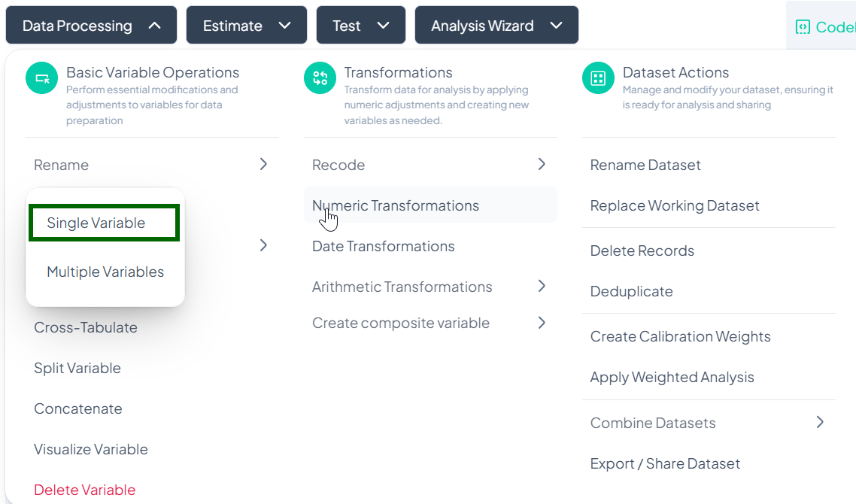The height and width of the screenshot is (504, 856).
Task: Expand the Combine Datasets submenu arrow
Action: (820, 422)
